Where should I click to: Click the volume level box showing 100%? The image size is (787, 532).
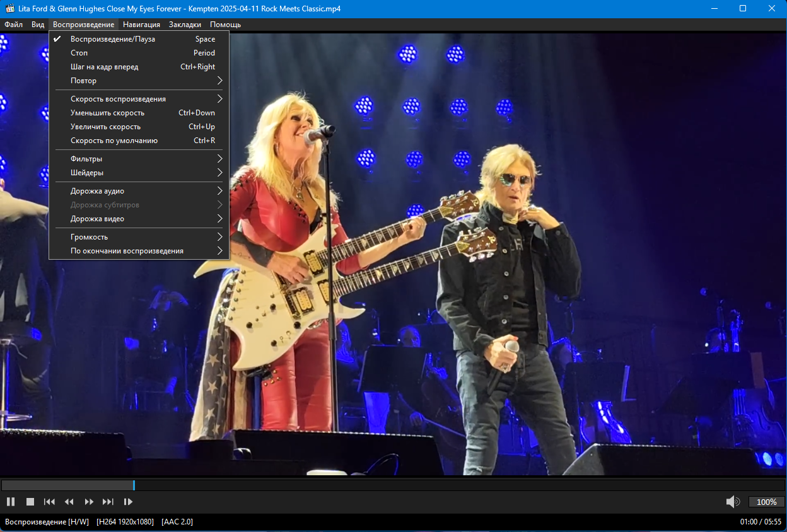[x=766, y=502]
